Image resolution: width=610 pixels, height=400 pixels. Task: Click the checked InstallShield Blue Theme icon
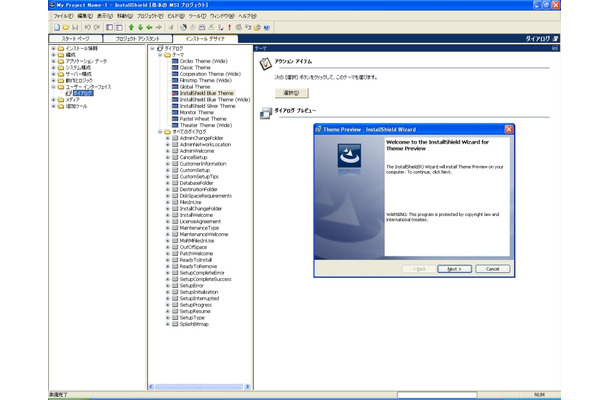(175, 93)
